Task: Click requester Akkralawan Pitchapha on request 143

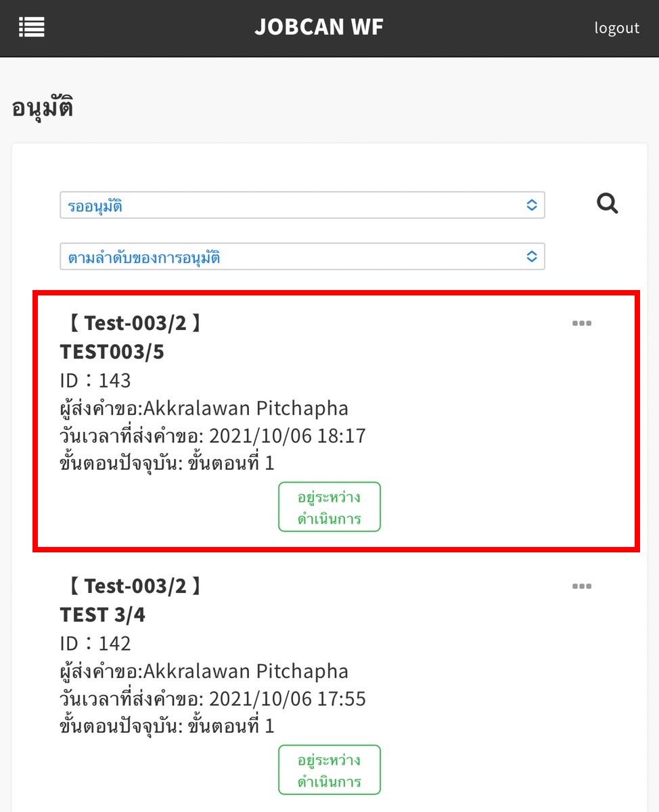Action: tap(246, 408)
